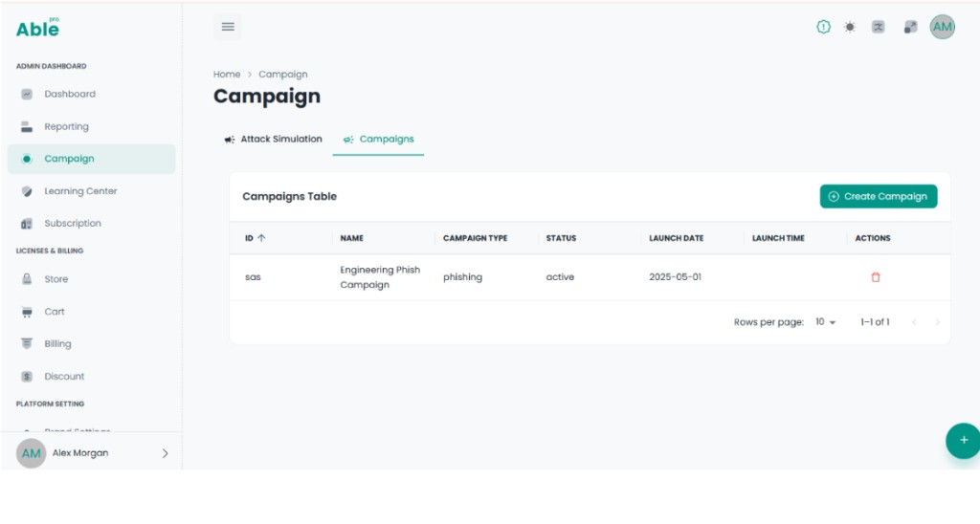Go to previous table page arrow
The width and height of the screenshot is (980, 524).
pos(914,322)
